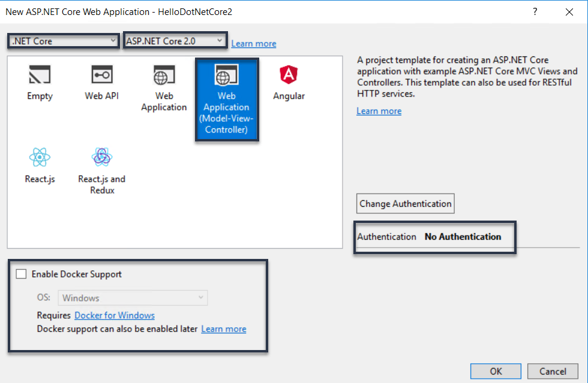Tick the Enable Docker Support checkbox
This screenshot has width=588, height=383.
pyautogui.click(x=22, y=274)
